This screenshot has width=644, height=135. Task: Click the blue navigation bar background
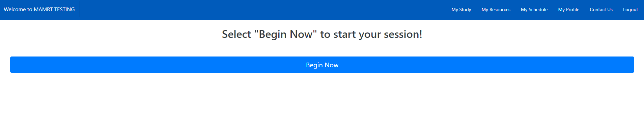click(x=263, y=10)
